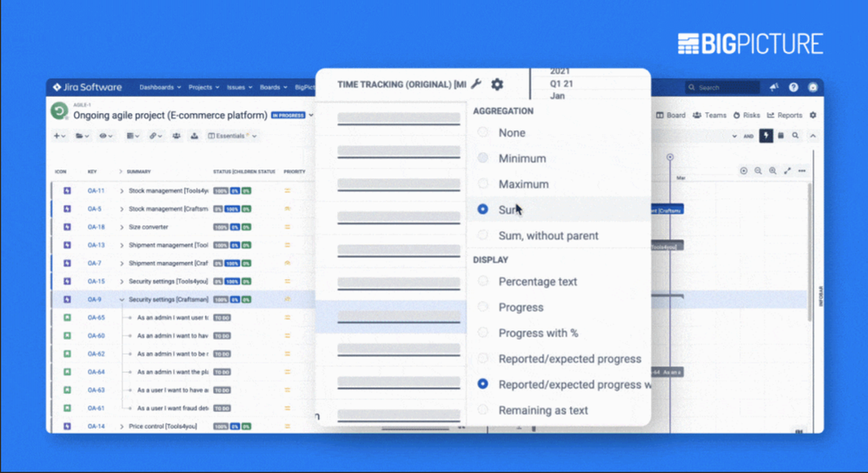
Task: Expand the OA-18 Size converter row
Action: coord(122,227)
